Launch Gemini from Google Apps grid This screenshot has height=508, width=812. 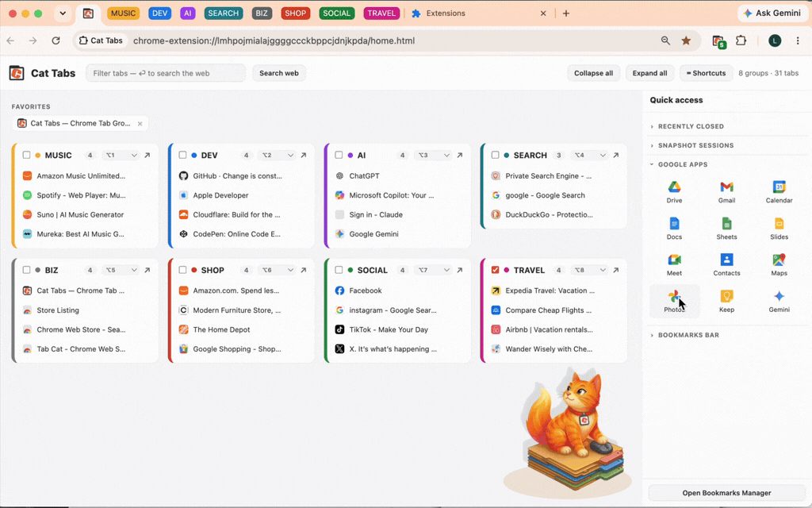tap(779, 301)
